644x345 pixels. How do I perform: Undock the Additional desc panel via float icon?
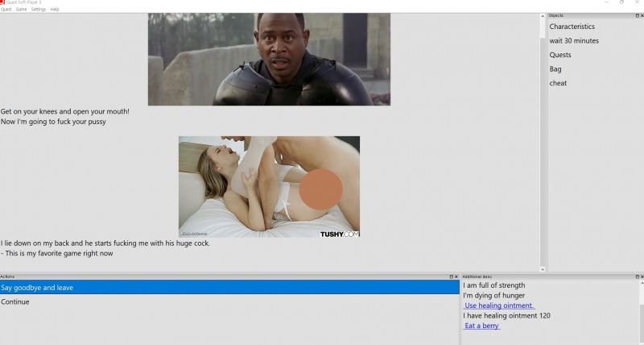pos(637,276)
